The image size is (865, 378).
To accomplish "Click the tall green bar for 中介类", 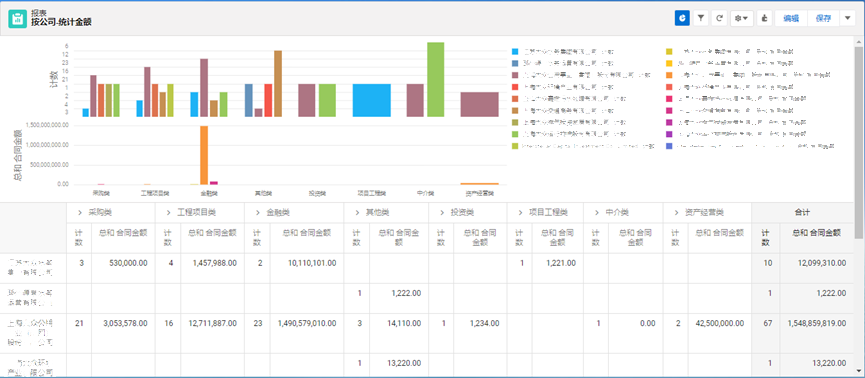I will coord(436,79).
